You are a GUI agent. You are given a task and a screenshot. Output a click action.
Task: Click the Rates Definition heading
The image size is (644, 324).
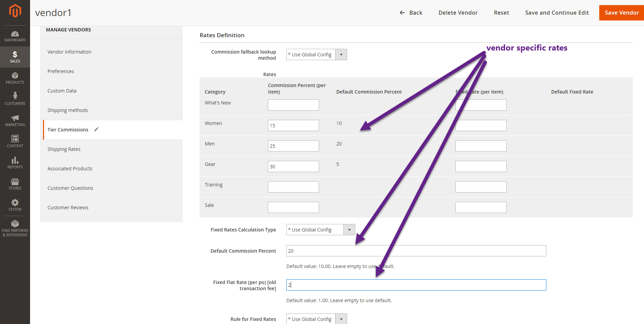[222, 35]
